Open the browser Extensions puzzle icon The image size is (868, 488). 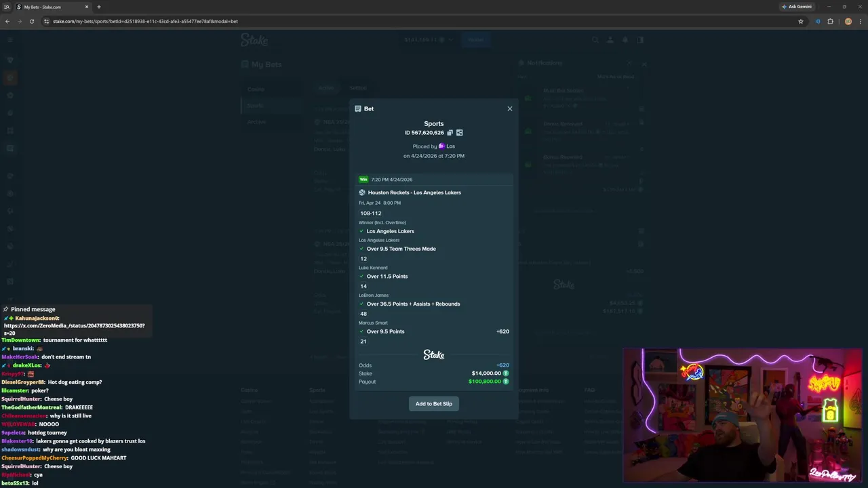(830, 21)
